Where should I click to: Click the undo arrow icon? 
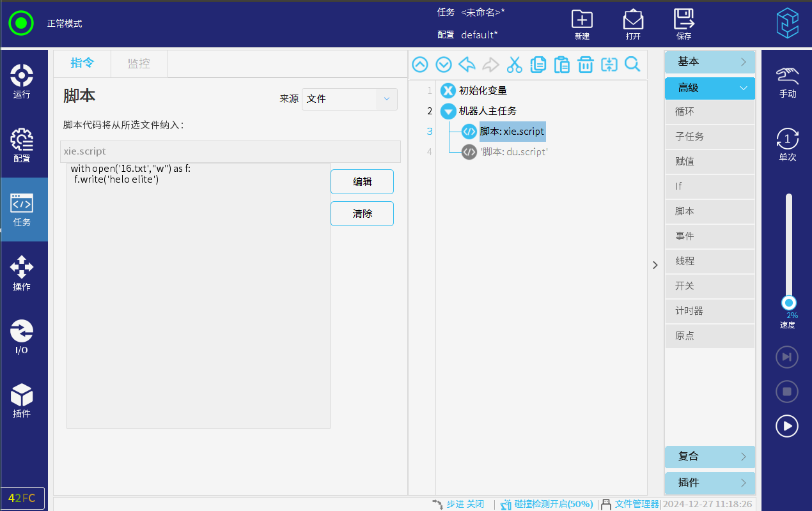pyautogui.click(x=467, y=65)
